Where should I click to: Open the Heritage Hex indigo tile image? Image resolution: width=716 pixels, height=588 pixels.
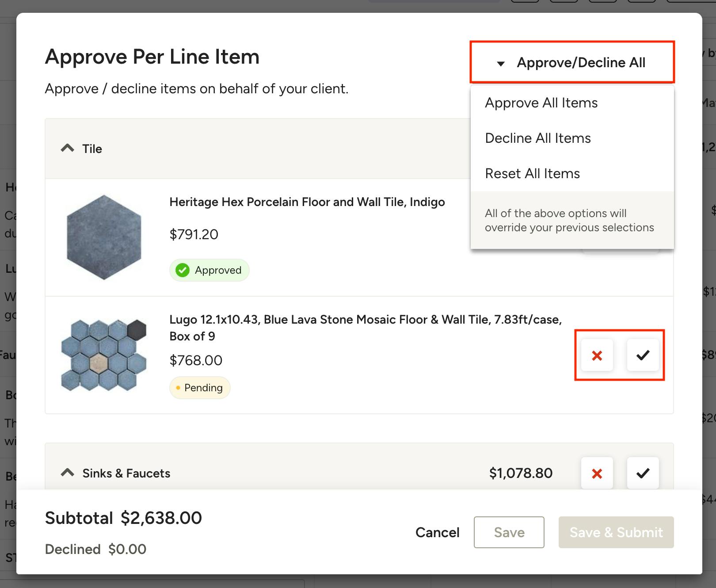[x=104, y=237]
